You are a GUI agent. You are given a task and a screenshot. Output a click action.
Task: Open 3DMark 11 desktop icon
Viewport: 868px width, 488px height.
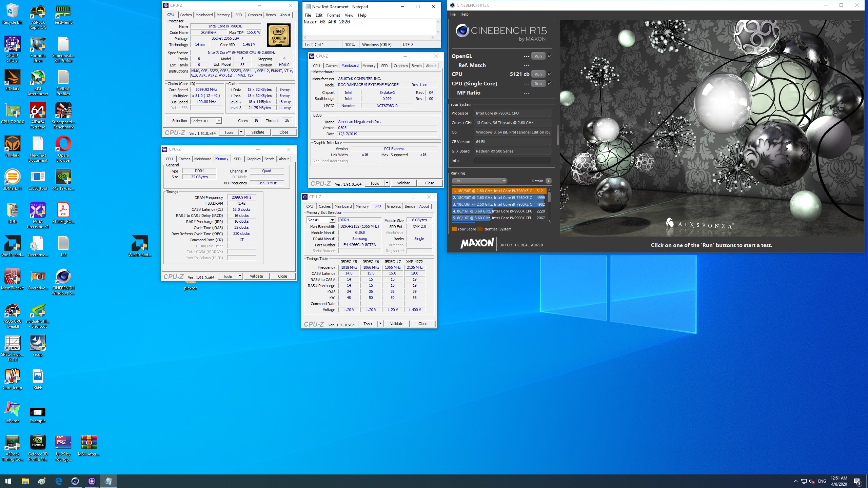pos(12,180)
